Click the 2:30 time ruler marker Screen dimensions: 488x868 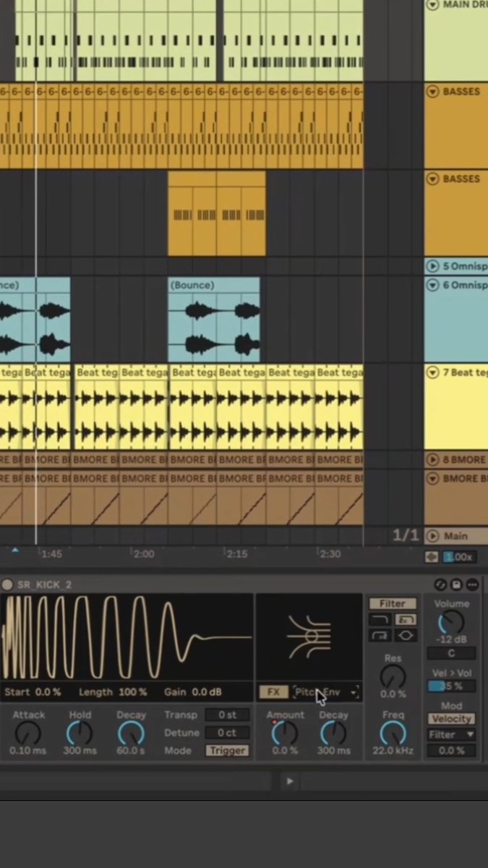[x=330, y=554]
